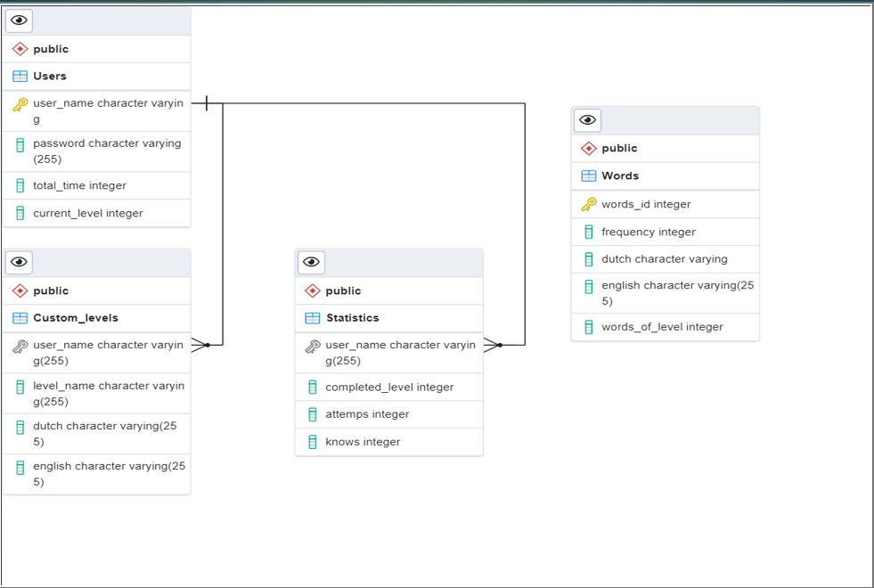
Task: Click 'dutch character varying' text in Words
Action: (x=665, y=259)
